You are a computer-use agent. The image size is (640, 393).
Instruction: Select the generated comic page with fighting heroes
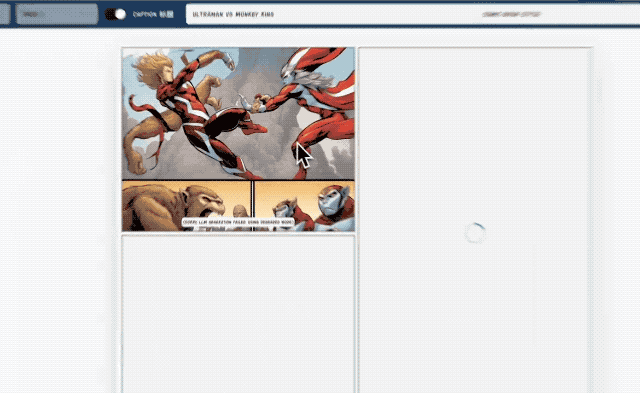point(238,140)
